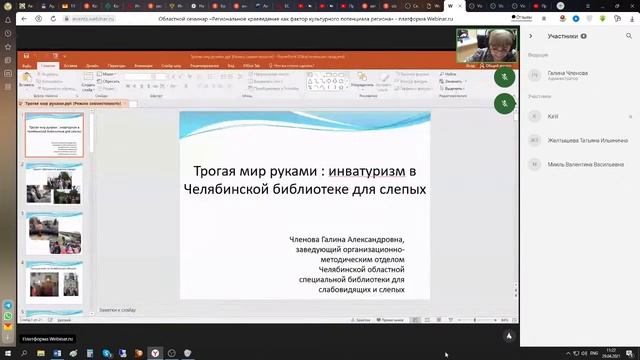The width and height of the screenshot is (640, 360).
Task: Adjust the PowerPoint zoom slider
Action: [x=476, y=320]
